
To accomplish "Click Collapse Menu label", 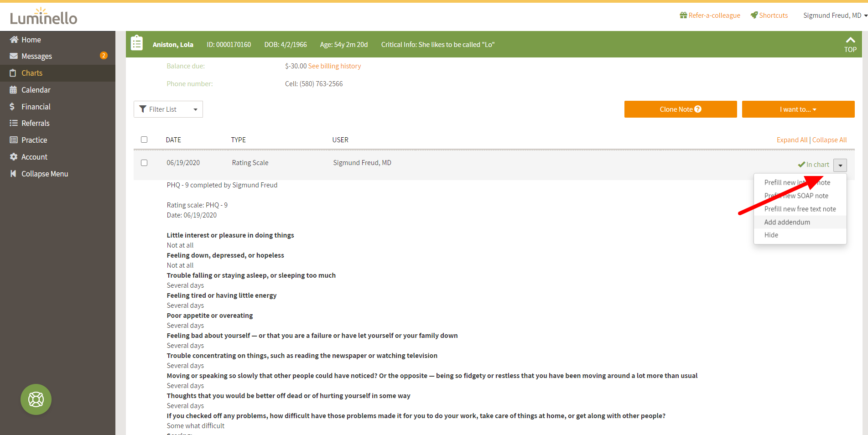I will (45, 174).
